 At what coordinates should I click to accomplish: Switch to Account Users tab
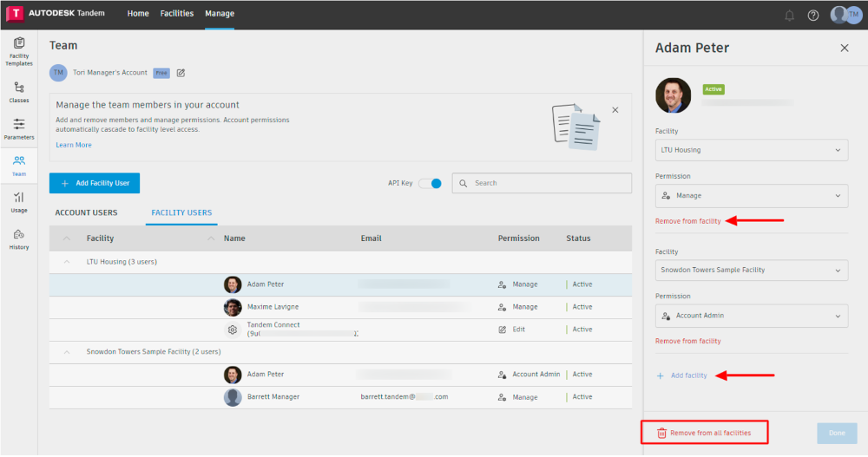coord(86,212)
